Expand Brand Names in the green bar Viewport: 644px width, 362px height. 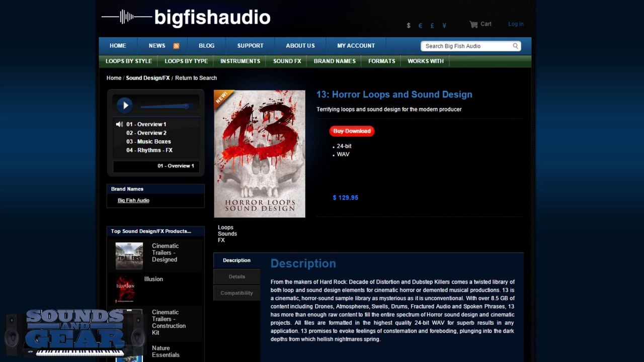[x=335, y=61]
